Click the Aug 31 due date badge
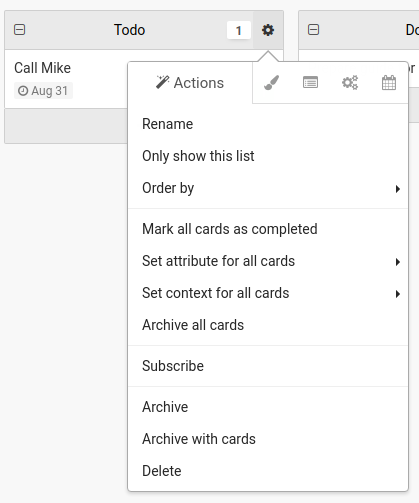Viewport: 419px width, 503px height. coord(43,91)
